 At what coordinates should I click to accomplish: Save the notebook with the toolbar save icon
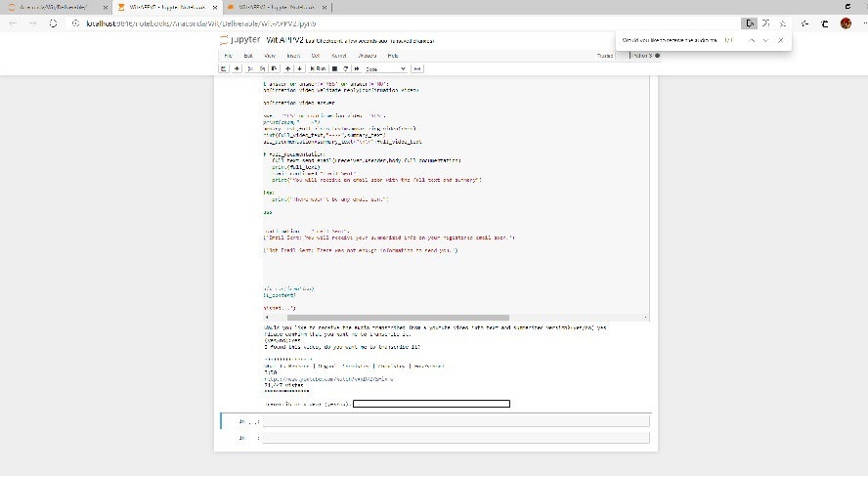click(x=224, y=68)
